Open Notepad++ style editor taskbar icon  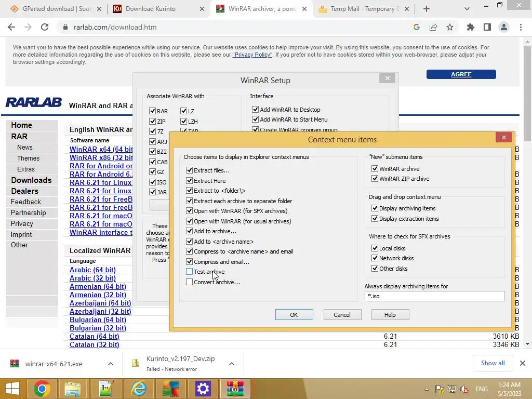tap(106, 389)
